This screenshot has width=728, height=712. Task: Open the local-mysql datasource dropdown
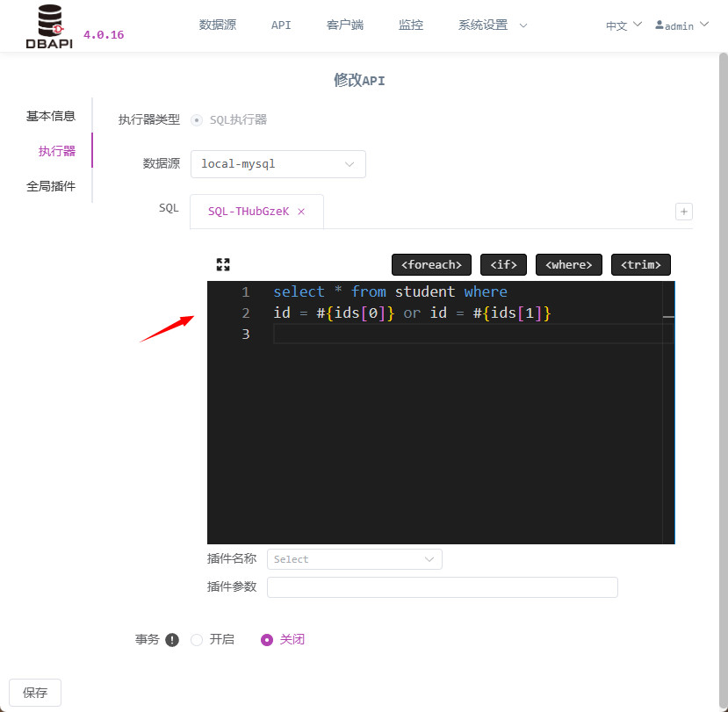coord(278,164)
